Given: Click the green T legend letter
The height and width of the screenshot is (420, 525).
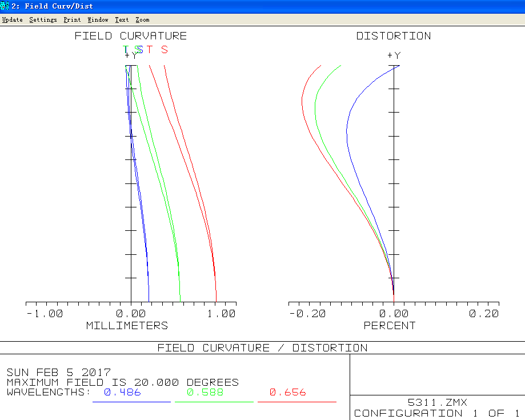Looking at the screenshot, I should click(126, 50).
